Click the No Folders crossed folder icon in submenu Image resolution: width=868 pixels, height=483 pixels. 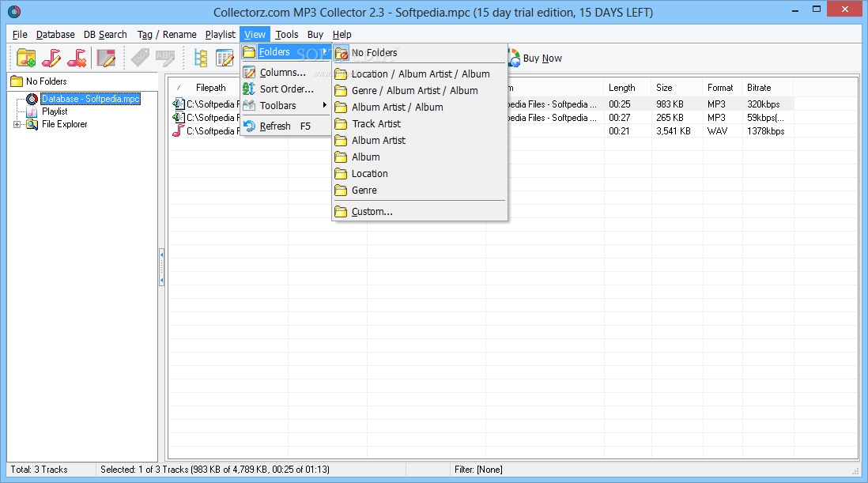[342, 53]
